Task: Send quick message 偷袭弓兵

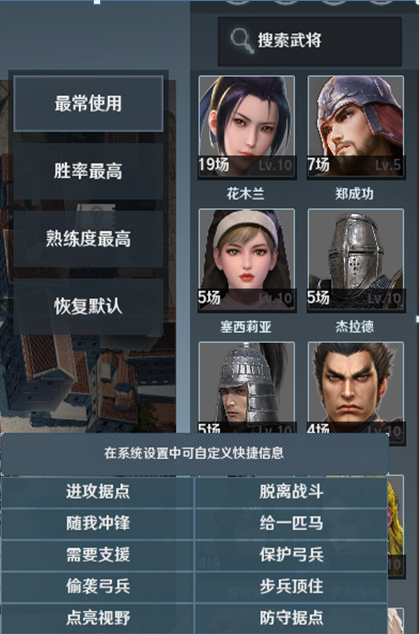Action: point(98,586)
